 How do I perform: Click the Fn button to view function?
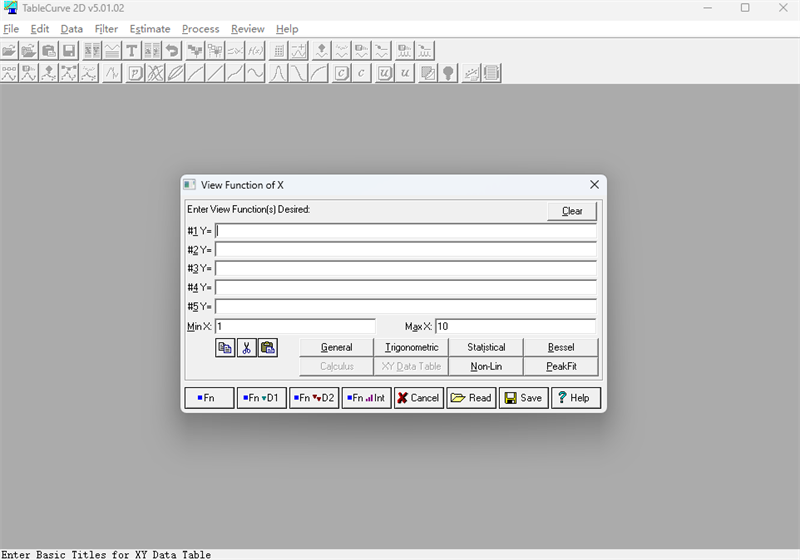209,398
